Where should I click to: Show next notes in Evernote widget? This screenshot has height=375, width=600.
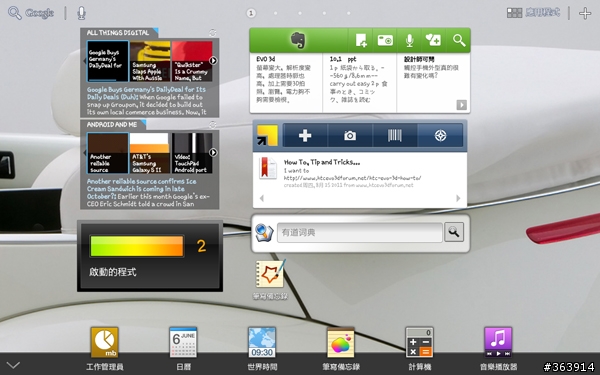(x=461, y=105)
